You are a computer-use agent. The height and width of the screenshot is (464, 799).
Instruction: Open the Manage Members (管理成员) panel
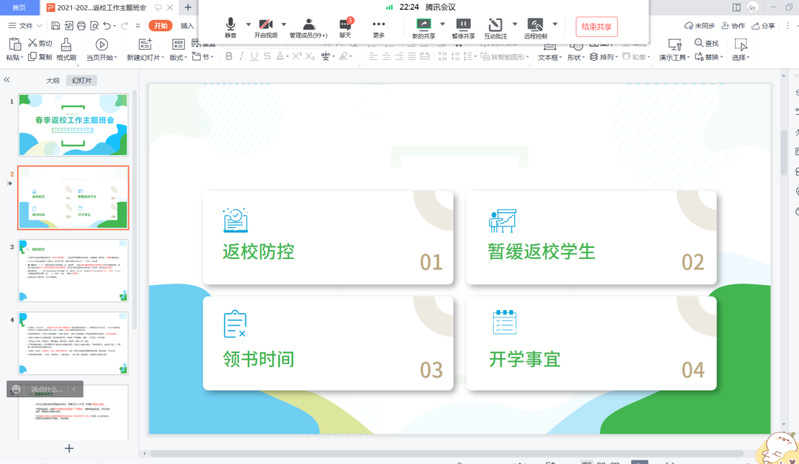coord(309,26)
